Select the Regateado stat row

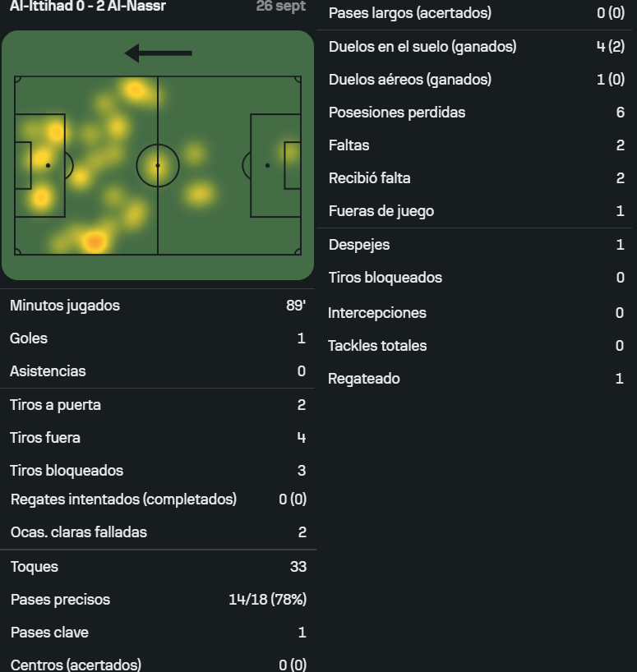coord(476,379)
